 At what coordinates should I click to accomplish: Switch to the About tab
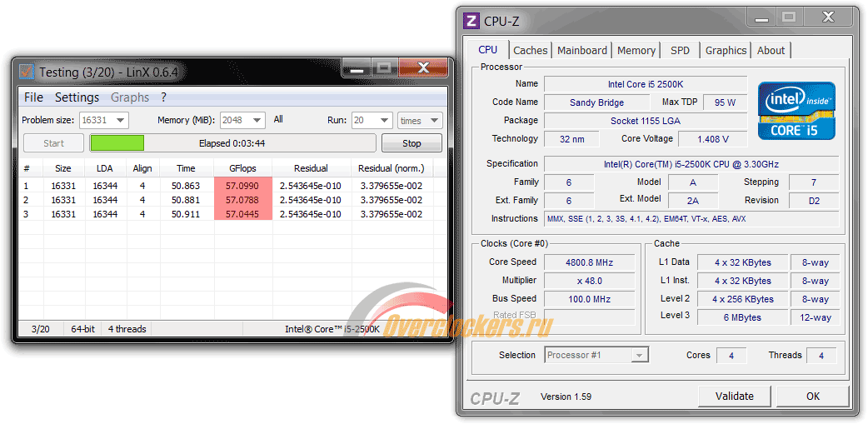tap(771, 50)
